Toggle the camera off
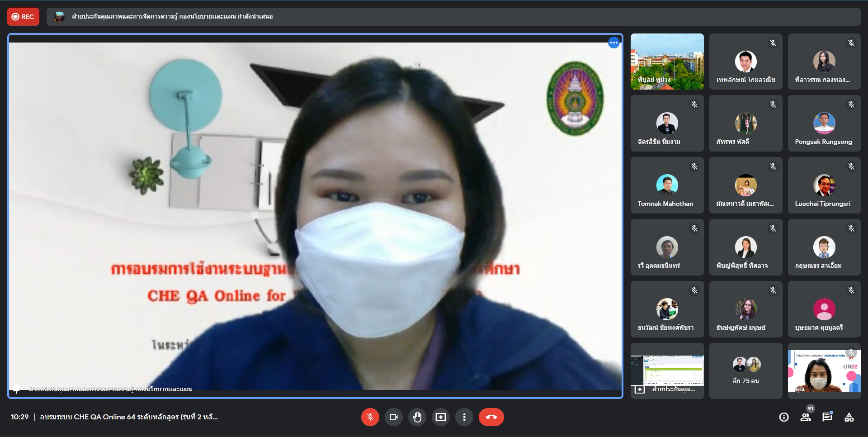The width and height of the screenshot is (868, 437). click(x=393, y=417)
